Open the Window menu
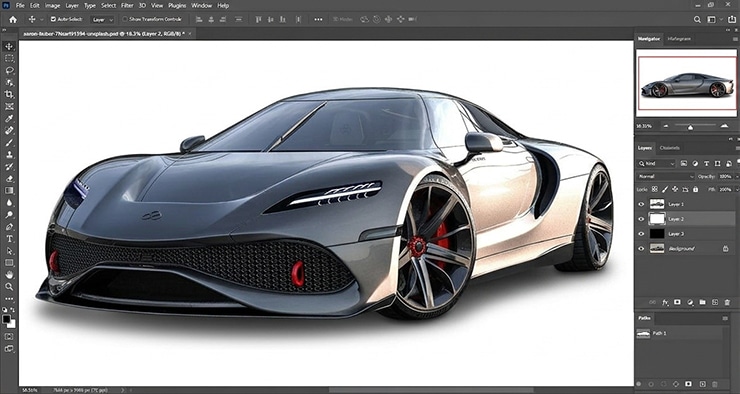Image resolution: width=740 pixels, height=394 pixels. [202, 6]
